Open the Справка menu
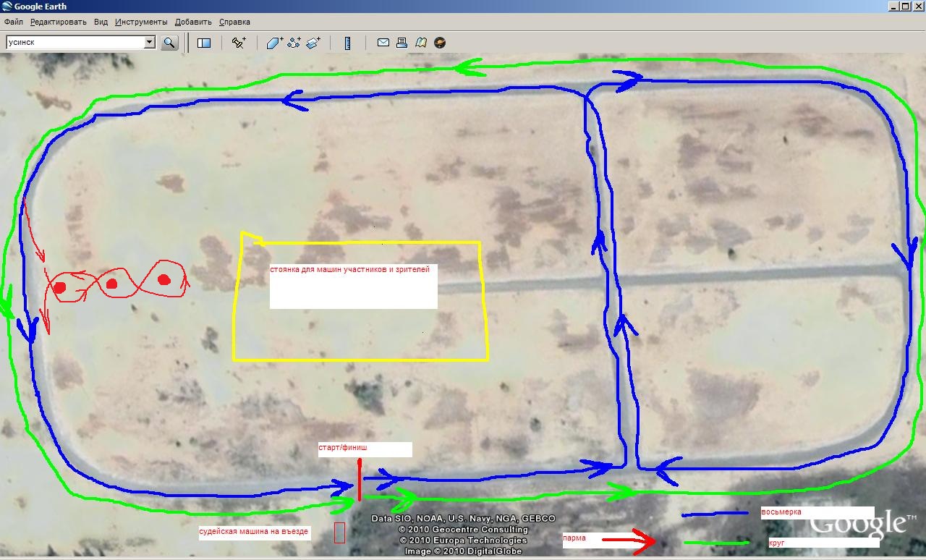Image resolution: width=926 pixels, height=560 pixels. [234, 22]
